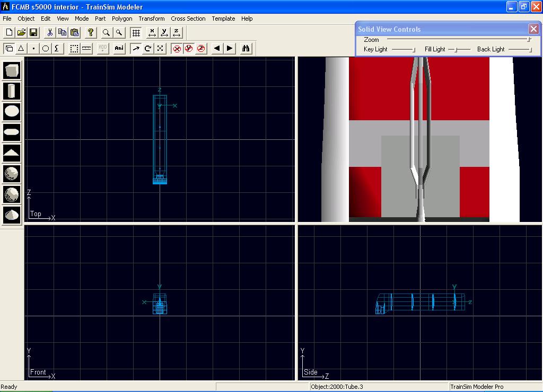Click the previous arrow button

pos(217,48)
